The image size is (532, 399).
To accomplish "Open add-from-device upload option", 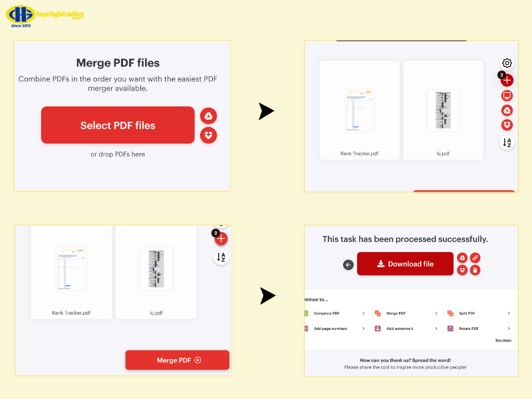I will coord(507,95).
